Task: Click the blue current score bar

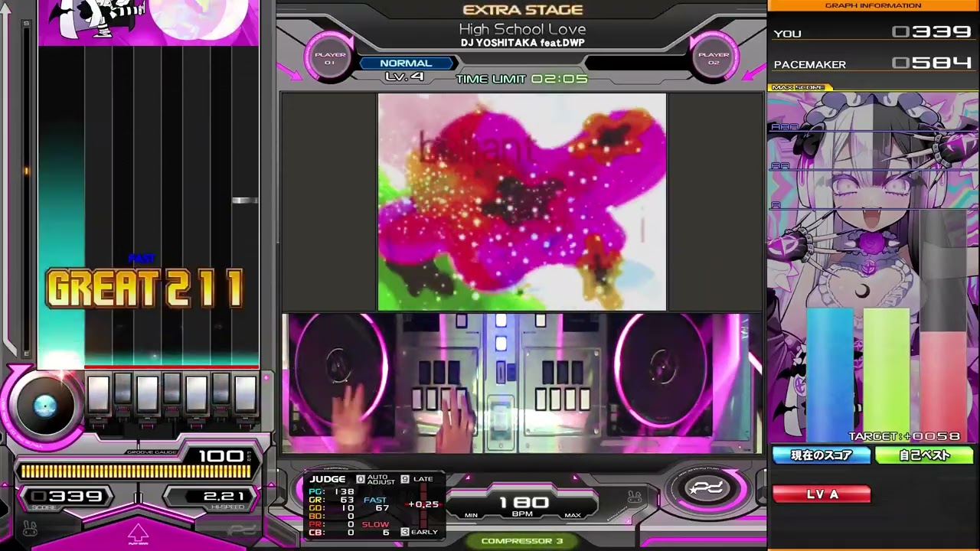Action: (830, 374)
